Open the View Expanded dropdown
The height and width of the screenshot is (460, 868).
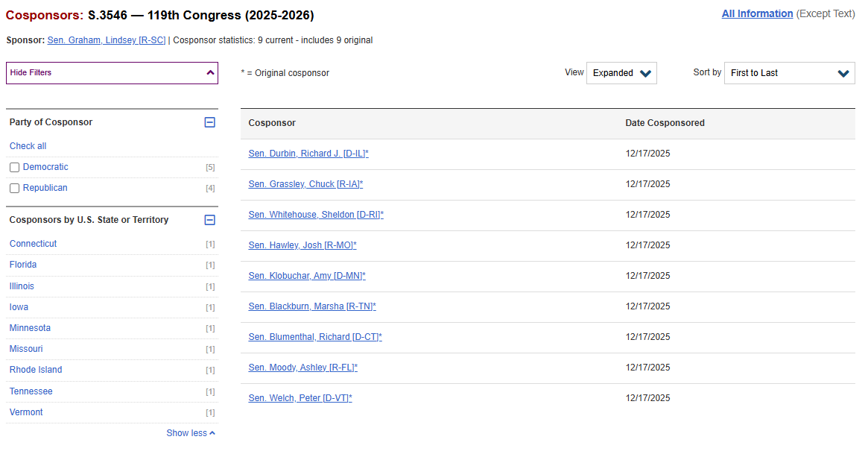click(621, 73)
